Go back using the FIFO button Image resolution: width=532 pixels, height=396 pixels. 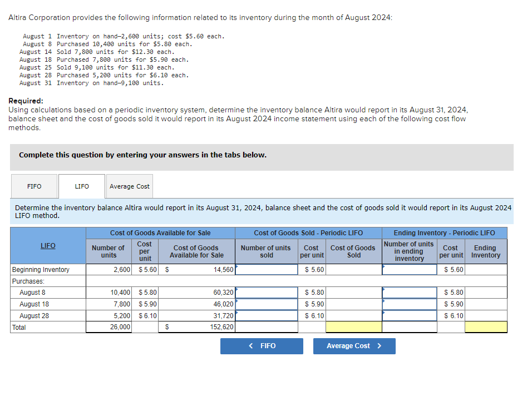click(262, 346)
